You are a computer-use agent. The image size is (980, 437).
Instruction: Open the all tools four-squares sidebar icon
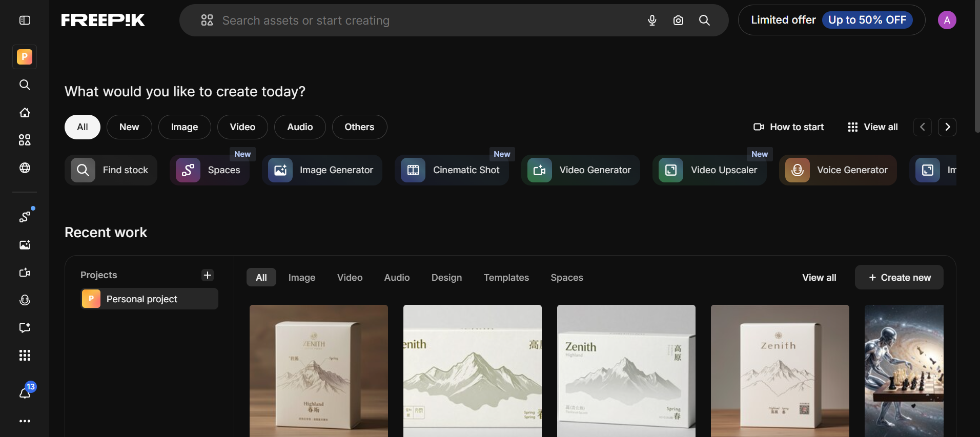pyautogui.click(x=25, y=140)
